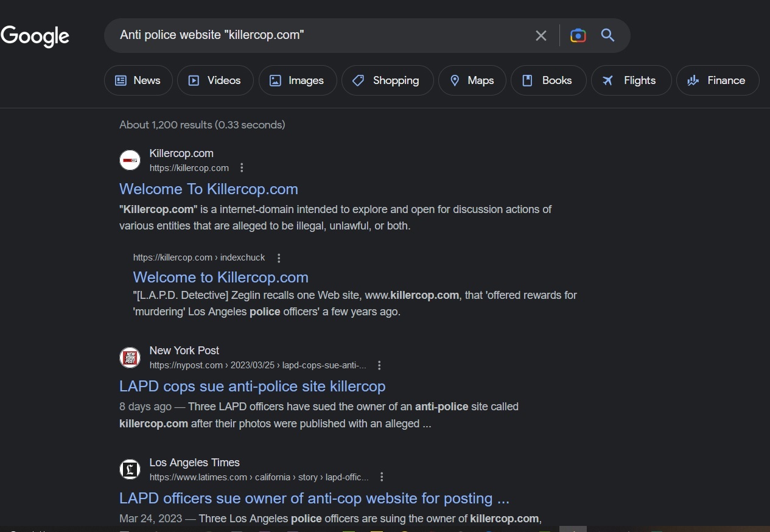Clear the search query with X
This screenshot has height=532, width=770.
click(541, 35)
